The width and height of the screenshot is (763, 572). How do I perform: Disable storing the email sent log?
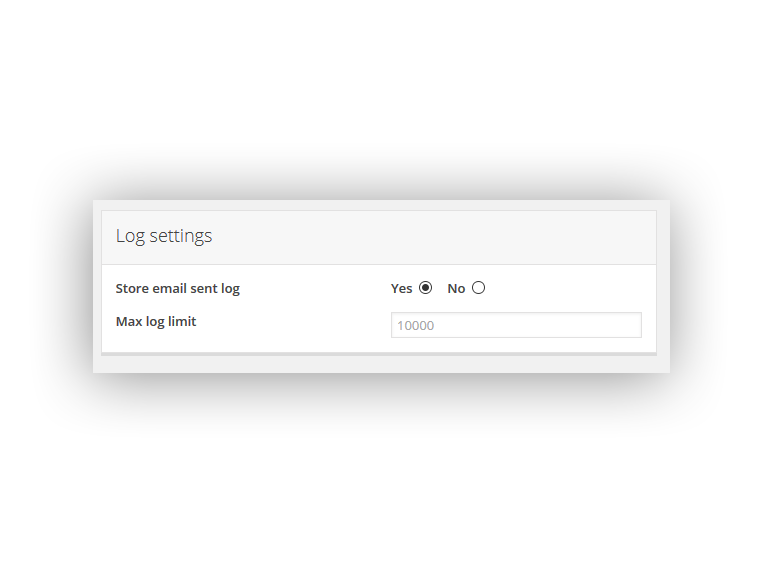point(479,288)
